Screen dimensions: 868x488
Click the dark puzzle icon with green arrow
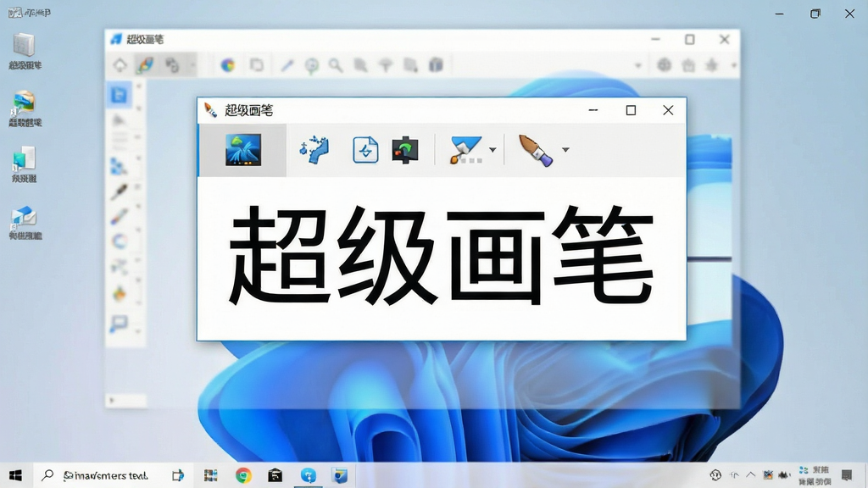(405, 150)
